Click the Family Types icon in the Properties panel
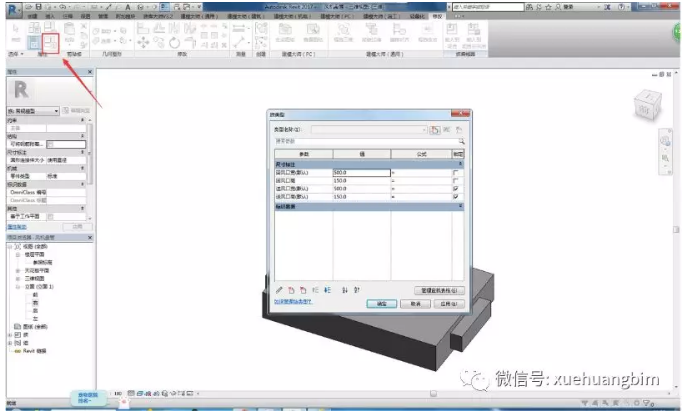685x414 pixels. (50, 43)
